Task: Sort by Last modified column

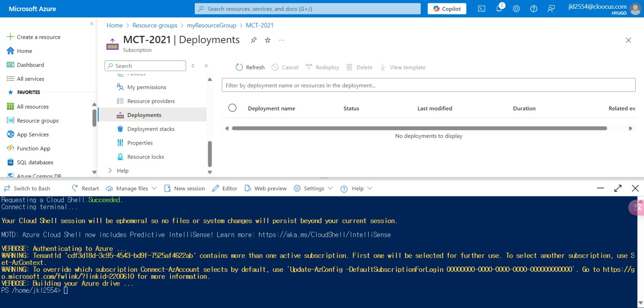Action: coord(435,109)
